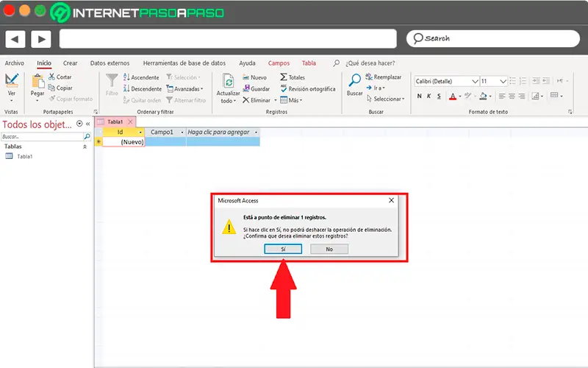Click search icon in navigation pane
Screen dimensions: 588x368
point(87,136)
